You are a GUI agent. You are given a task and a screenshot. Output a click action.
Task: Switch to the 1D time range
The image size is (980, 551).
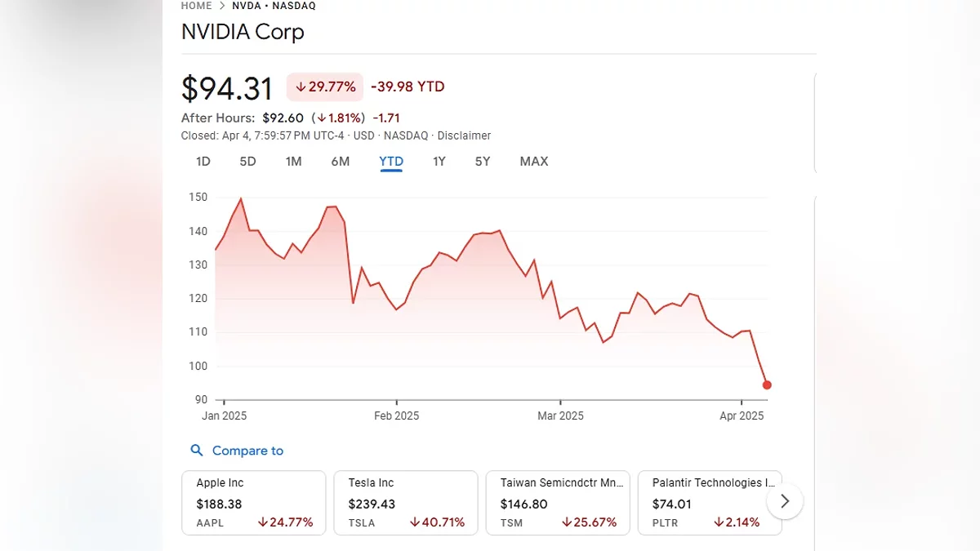[x=203, y=162]
